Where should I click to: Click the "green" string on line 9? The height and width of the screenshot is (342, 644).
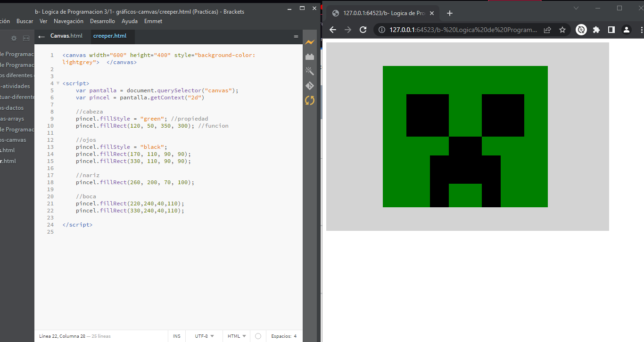pos(152,119)
